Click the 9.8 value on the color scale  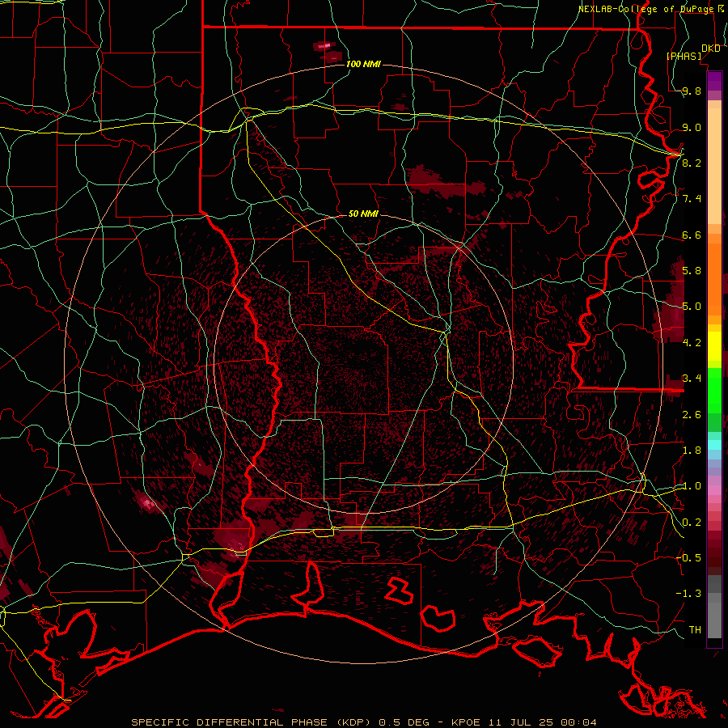point(692,91)
